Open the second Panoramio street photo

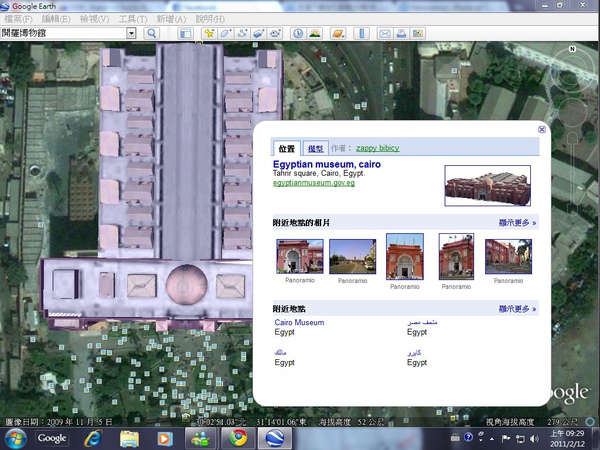[352, 256]
